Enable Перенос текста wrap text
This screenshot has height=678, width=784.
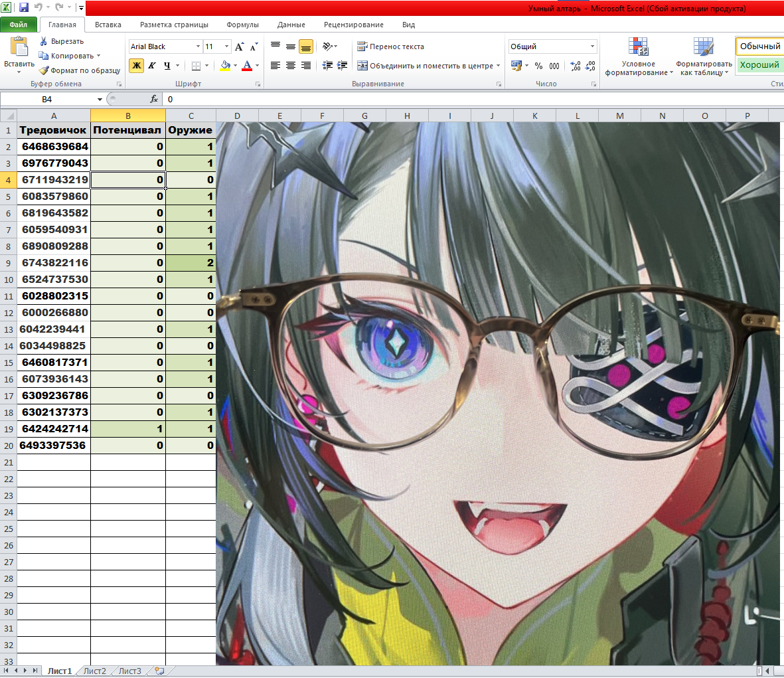[x=390, y=46]
